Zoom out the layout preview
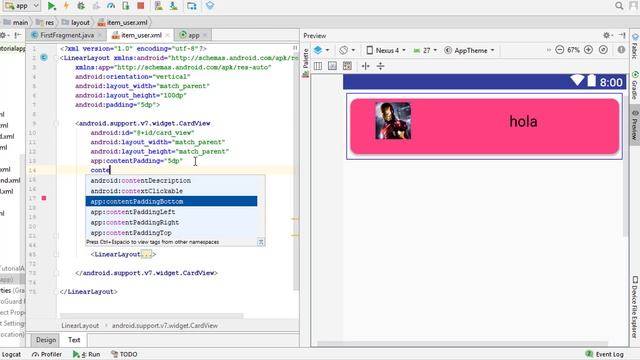 560,50
